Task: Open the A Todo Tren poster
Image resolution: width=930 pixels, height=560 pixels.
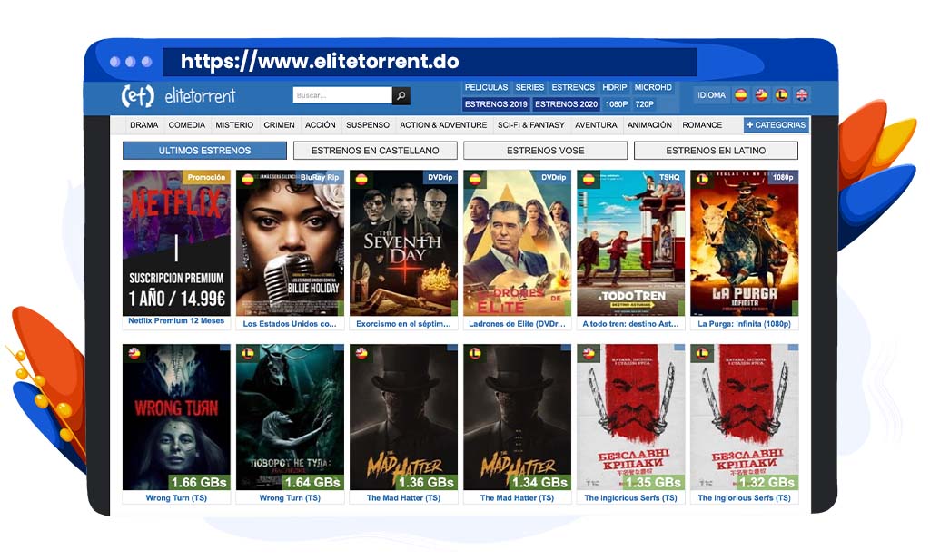Action: [630, 243]
